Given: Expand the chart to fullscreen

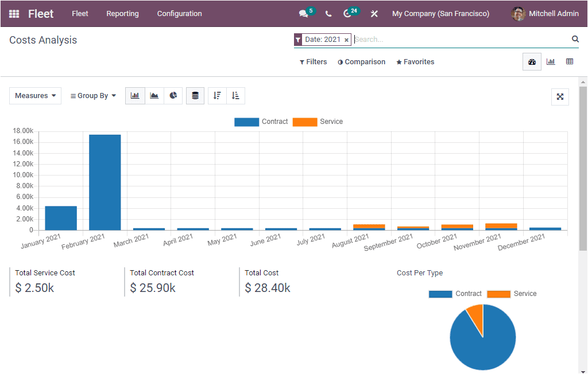Looking at the screenshot, I should [x=560, y=97].
